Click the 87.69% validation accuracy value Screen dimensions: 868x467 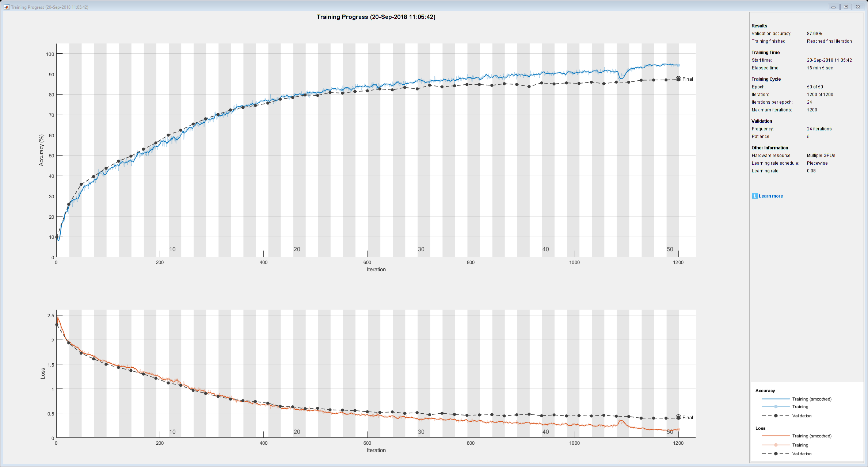click(x=814, y=34)
